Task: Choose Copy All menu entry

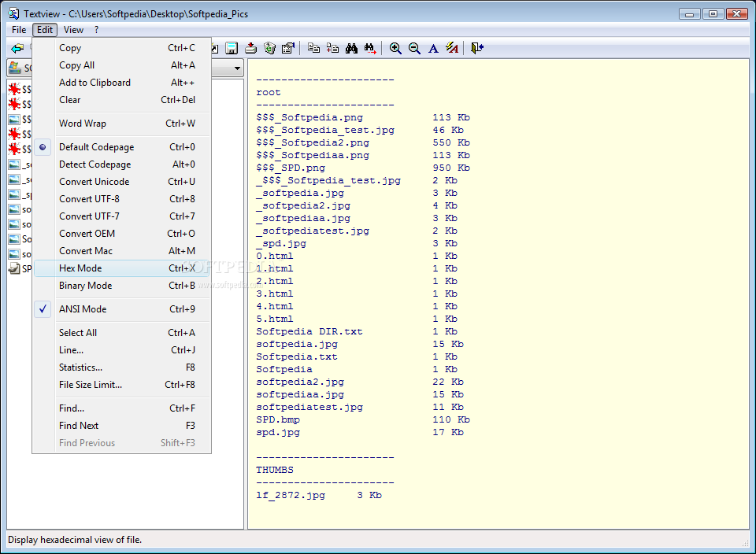Action: click(x=122, y=65)
